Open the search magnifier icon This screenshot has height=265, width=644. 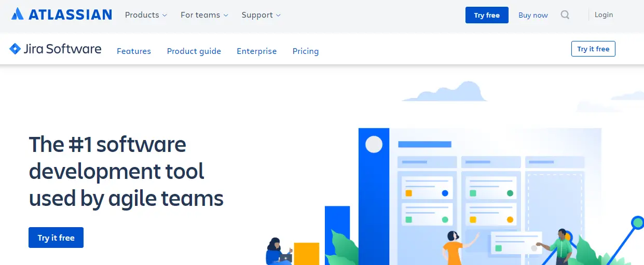[565, 15]
